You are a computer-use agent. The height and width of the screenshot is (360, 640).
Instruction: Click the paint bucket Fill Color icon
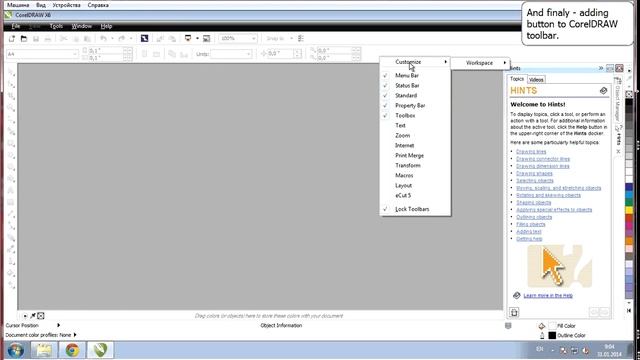tap(542, 326)
